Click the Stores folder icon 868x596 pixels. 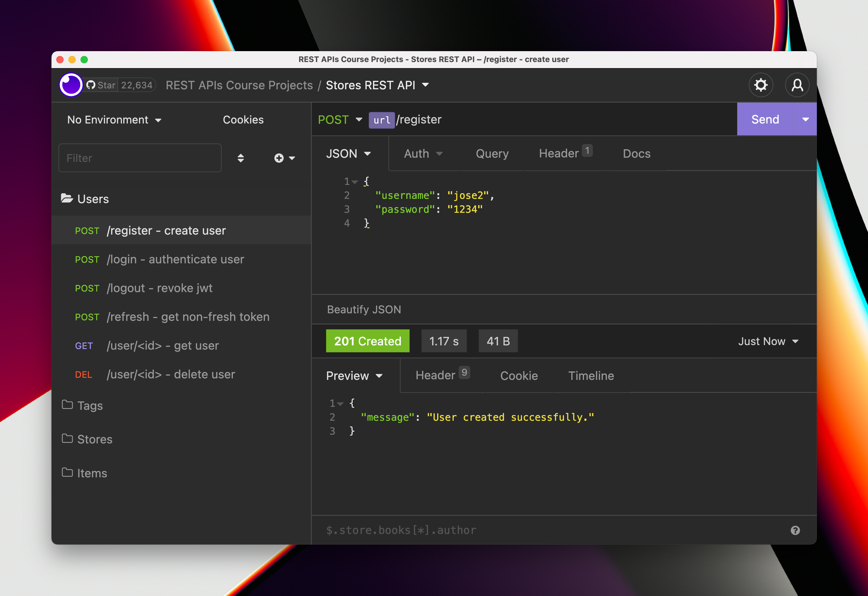click(x=67, y=438)
